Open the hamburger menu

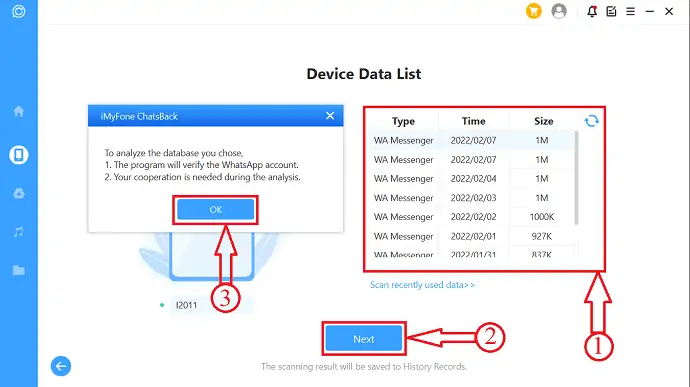click(x=631, y=11)
